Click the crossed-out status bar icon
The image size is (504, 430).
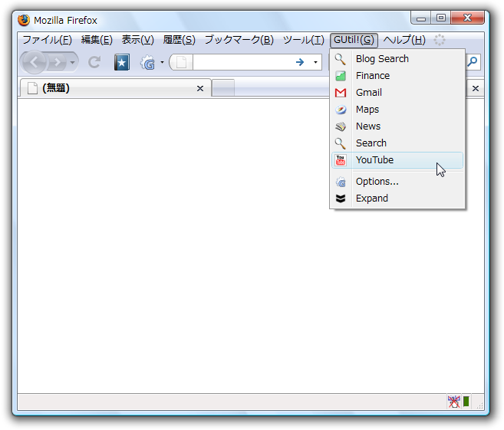[454, 402]
